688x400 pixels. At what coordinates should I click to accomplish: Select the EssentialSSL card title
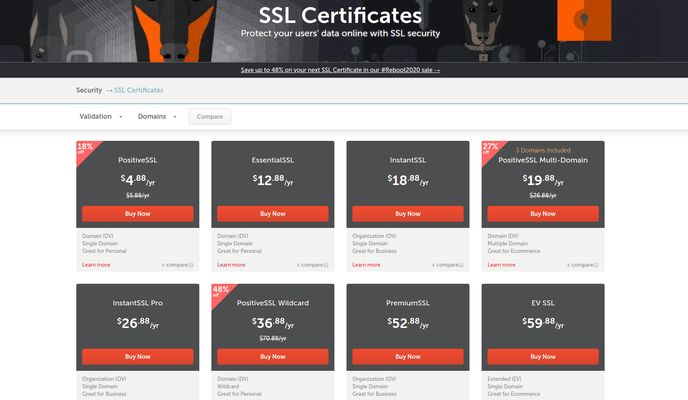coord(273,160)
